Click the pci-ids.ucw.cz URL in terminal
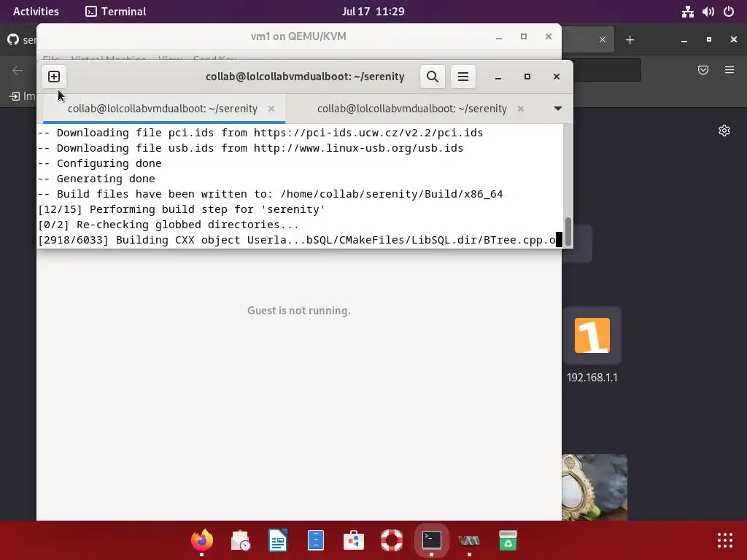The height and width of the screenshot is (560, 747). pos(368,133)
